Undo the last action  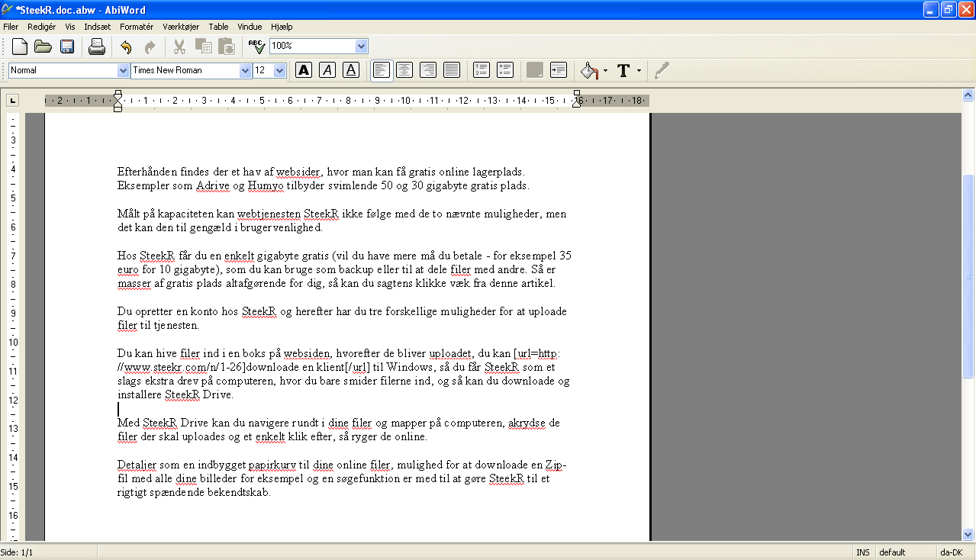point(126,47)
